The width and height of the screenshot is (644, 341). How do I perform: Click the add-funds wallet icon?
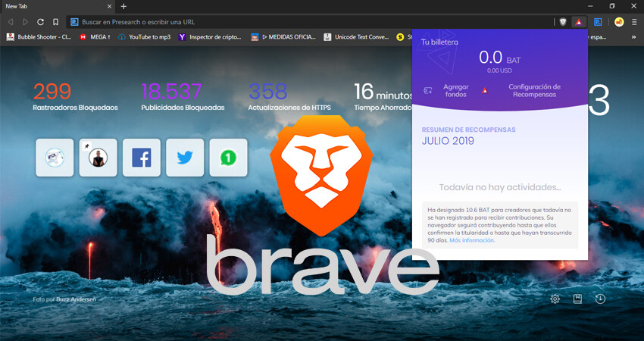click(428, 90)
